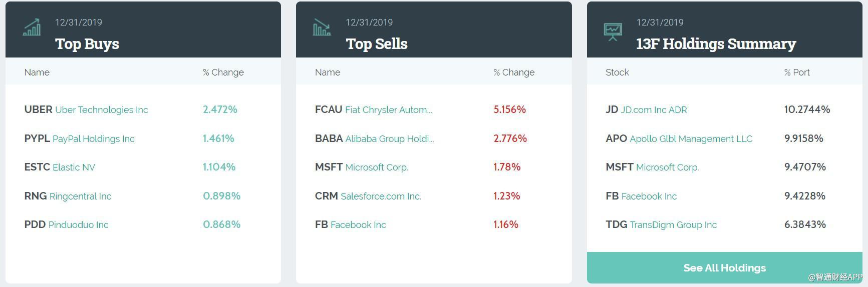Open the PayPal Holdings Inc link
Image resolution: width=868 pixels, height=287 pixels.
(94, 139)
